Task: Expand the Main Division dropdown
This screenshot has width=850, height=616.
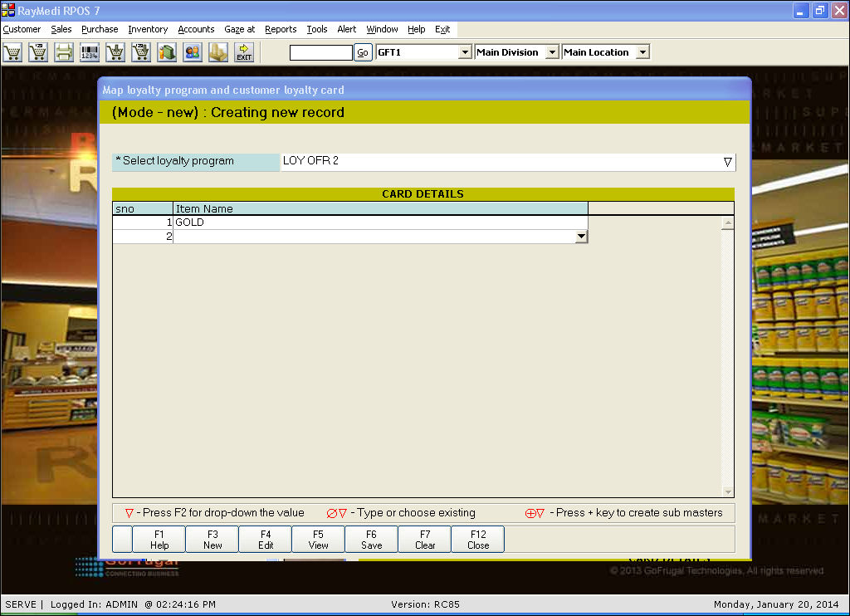Action: [552, 52]
